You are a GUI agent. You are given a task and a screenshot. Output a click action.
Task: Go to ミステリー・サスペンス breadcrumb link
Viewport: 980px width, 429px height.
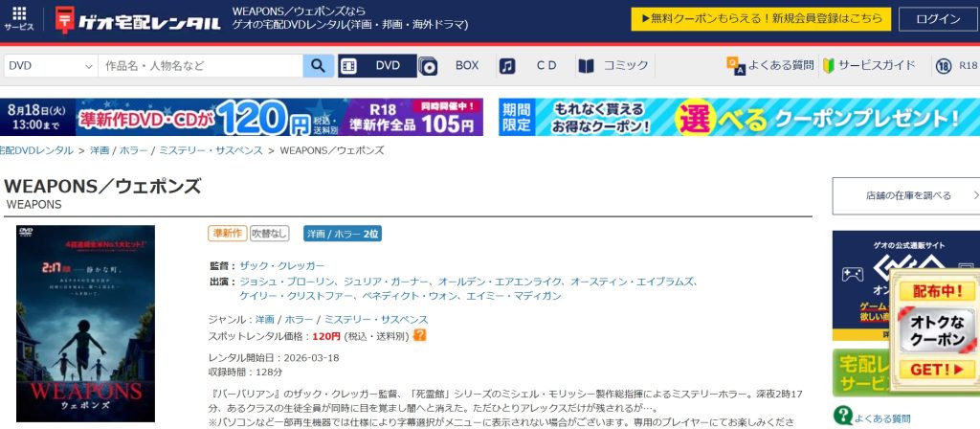[x=211, y=150]
